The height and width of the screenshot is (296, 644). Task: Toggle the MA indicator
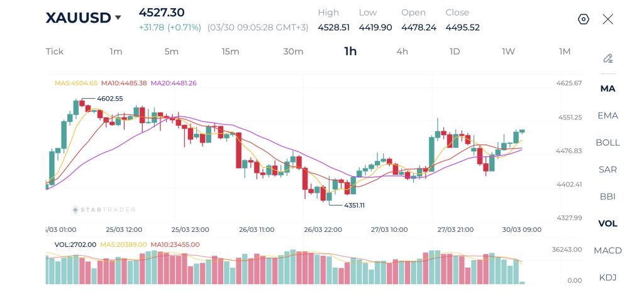tap(608, 89)
